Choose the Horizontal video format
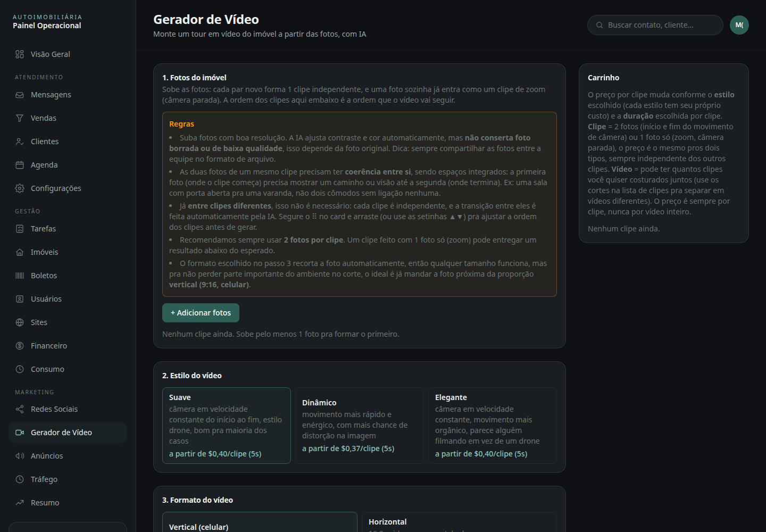This screenshot has width=766, height=532. pyautogui.click(x=459, y=522)
